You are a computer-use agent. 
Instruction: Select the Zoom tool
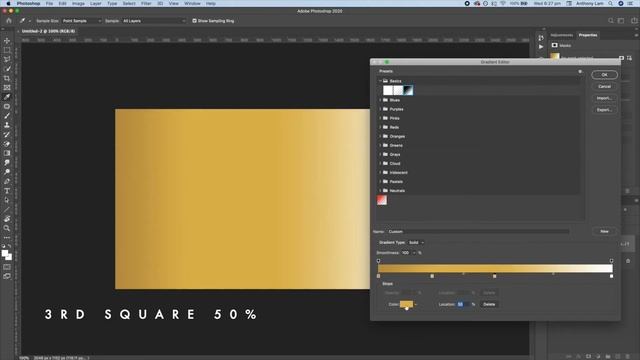coord(7,229)
